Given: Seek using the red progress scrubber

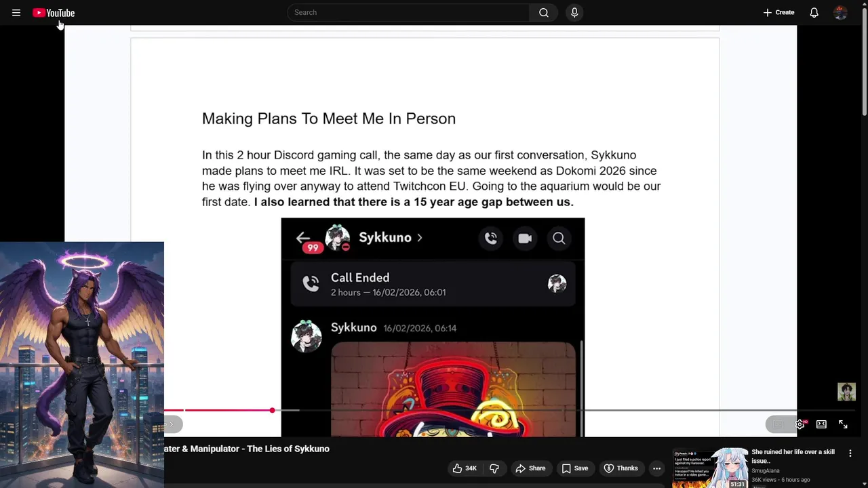Looking at the screenshot, I should point(272,410).
